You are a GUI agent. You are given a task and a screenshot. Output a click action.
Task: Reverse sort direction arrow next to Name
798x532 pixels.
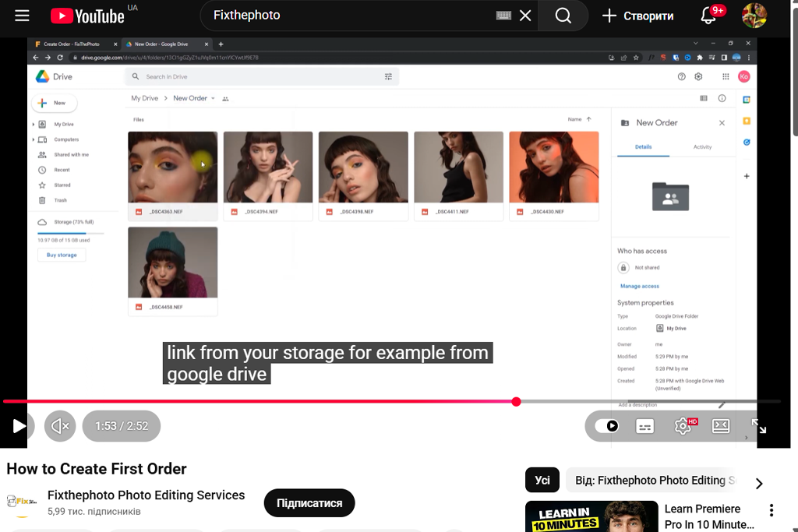click(x=589, y=119)
